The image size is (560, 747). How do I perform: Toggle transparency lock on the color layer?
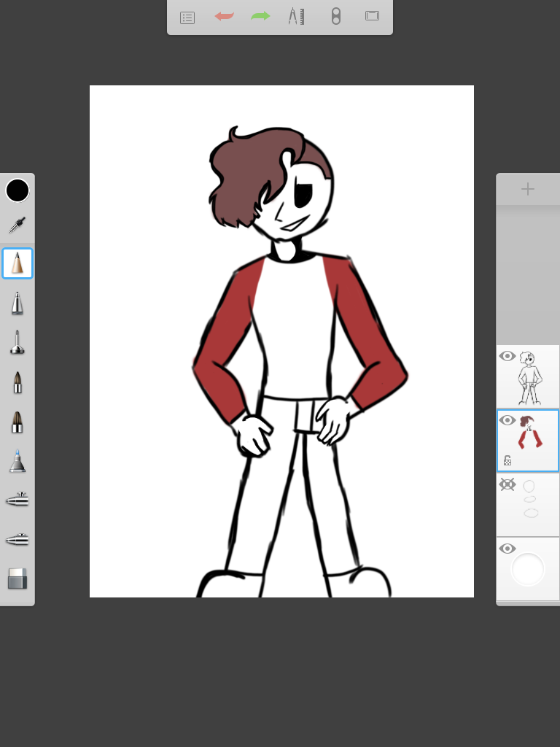point(507,460)
